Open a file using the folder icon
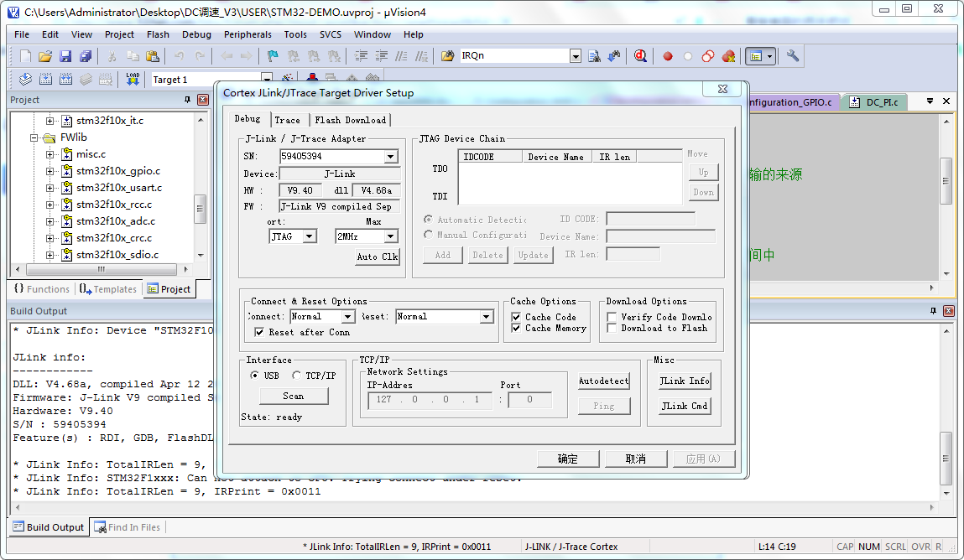Viewport: 964px width, 560px height. click(44, 56)
